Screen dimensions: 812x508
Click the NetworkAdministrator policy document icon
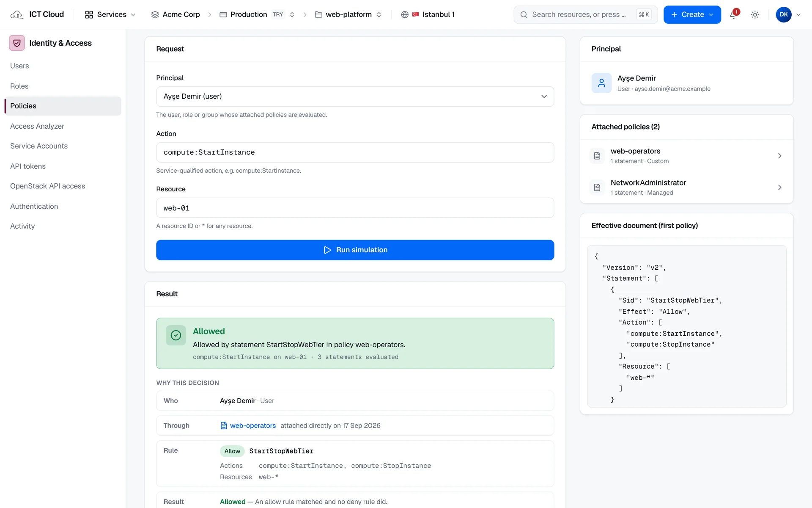pos(597,188)
